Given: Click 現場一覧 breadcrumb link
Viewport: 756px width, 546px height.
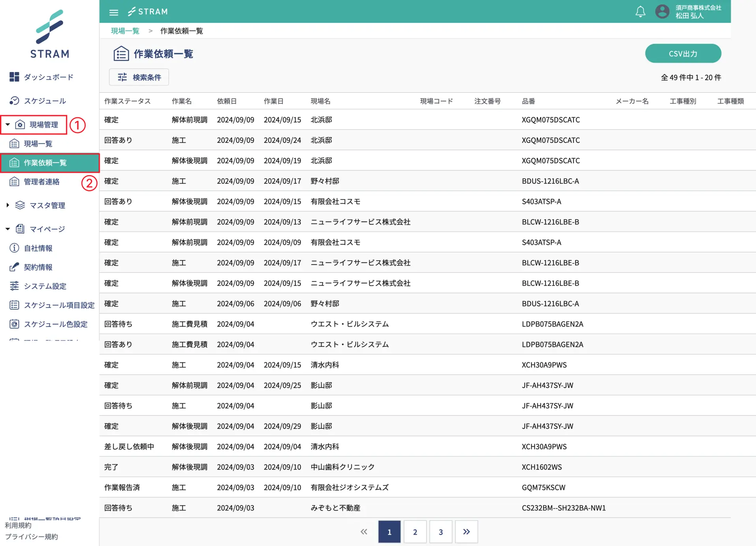Looking at the screenshot, I should tap(125, 31).
